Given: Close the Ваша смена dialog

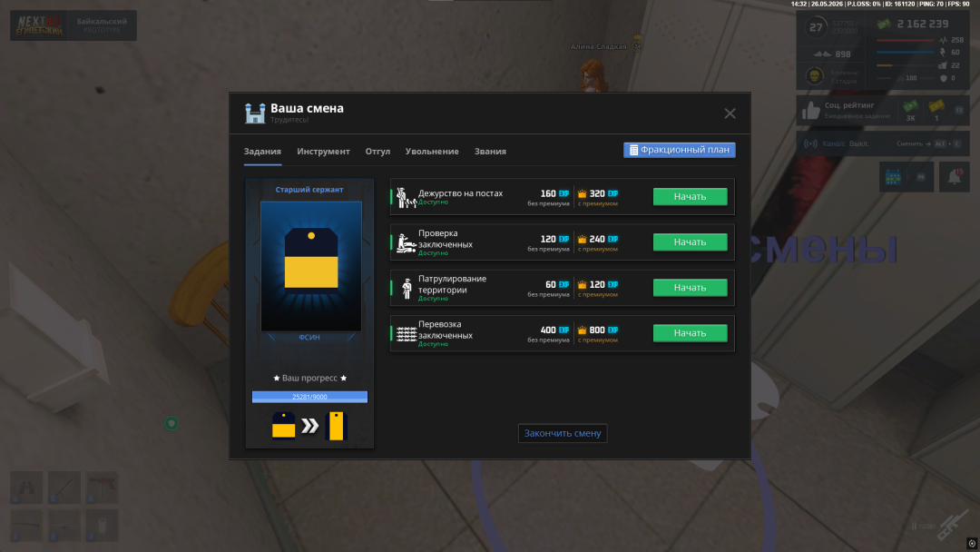Looking at the screenshot, I should (x=730, y=113).
